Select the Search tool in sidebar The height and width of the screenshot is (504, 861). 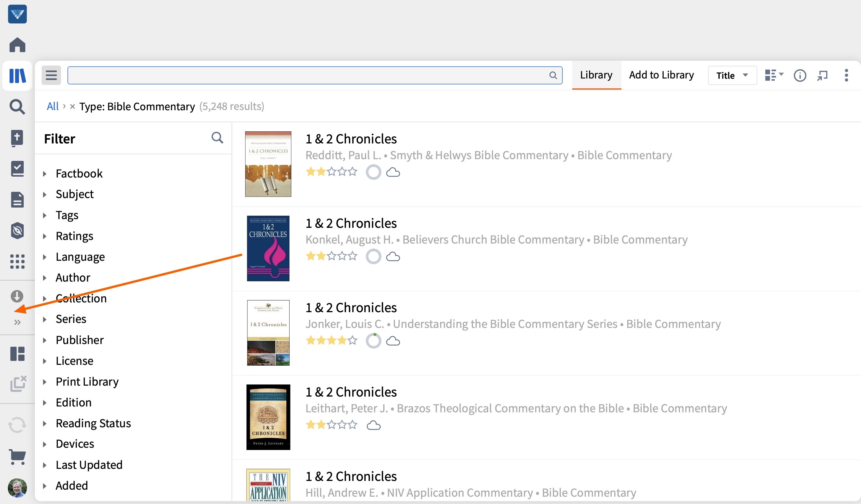[x=17, y=107]
